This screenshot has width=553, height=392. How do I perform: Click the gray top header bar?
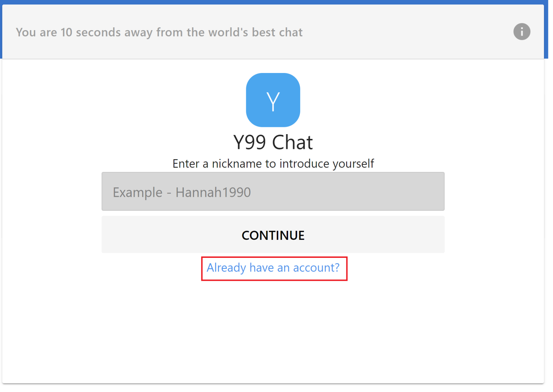pyautogui.click(x=252, y=32)
